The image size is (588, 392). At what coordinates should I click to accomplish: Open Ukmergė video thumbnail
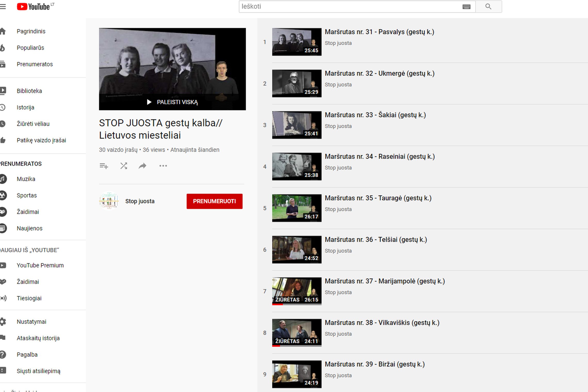[297, 83]
